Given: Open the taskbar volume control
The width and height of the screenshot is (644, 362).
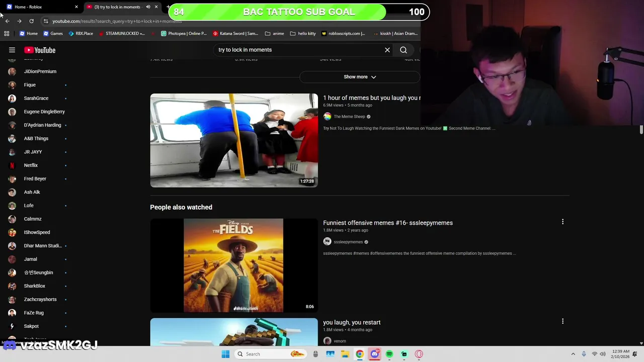Looking at the screenshot, I should [603, 354].
